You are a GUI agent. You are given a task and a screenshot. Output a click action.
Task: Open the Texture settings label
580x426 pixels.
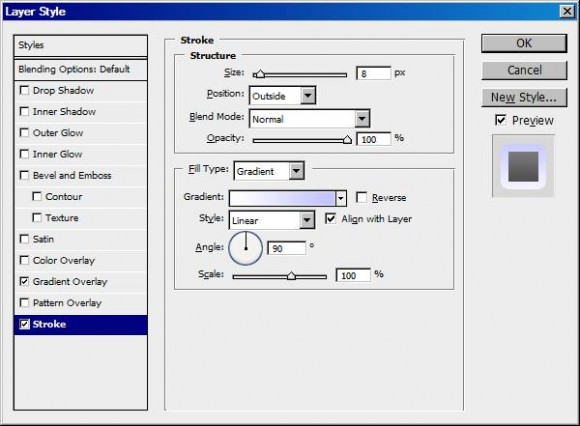tap(62, 218)
